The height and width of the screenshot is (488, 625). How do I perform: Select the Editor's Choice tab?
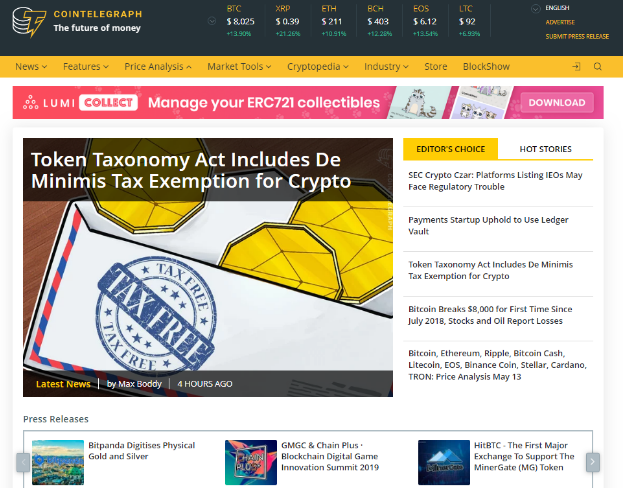(x=450, y=149)
